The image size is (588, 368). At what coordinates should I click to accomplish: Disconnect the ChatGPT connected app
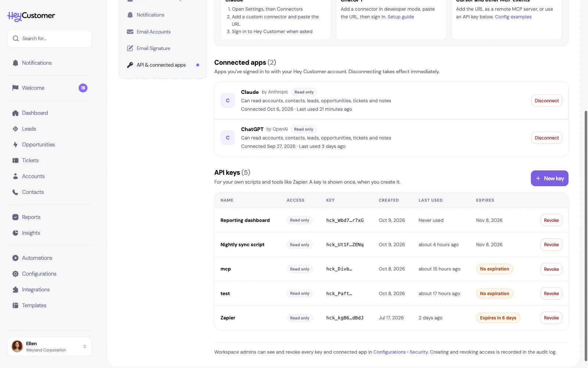tap(546, 138)
